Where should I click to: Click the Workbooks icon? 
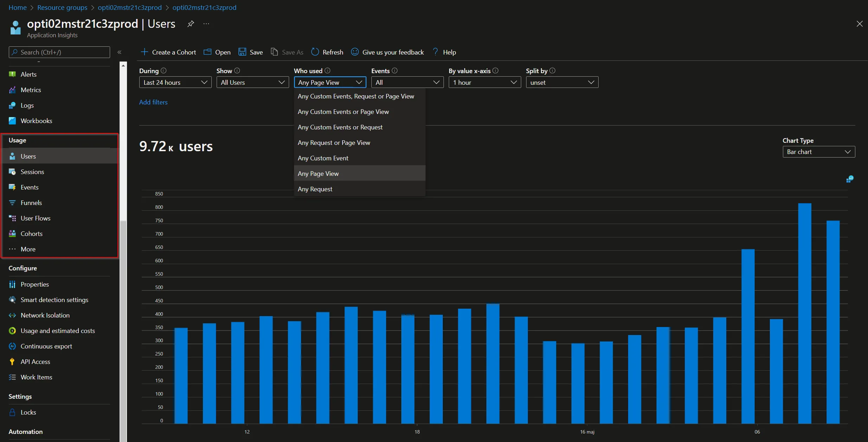pyautogui.click(x=12, y=121)
